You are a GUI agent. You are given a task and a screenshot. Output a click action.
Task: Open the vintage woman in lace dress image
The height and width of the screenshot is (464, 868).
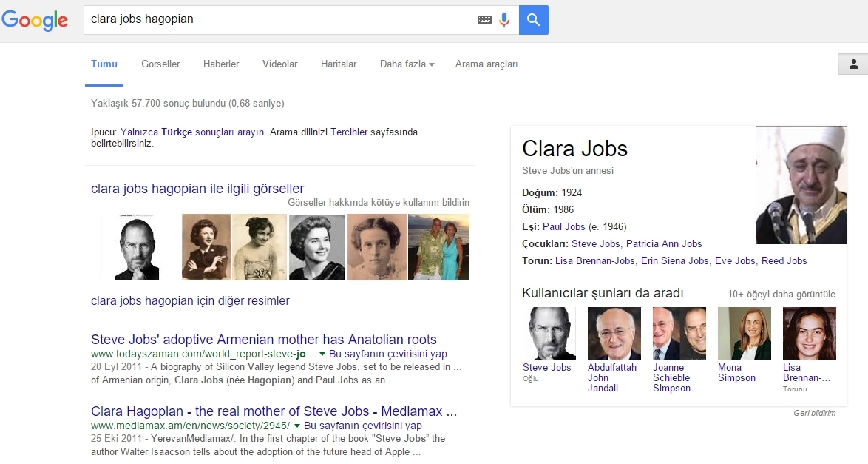click(x=259, y=246)
